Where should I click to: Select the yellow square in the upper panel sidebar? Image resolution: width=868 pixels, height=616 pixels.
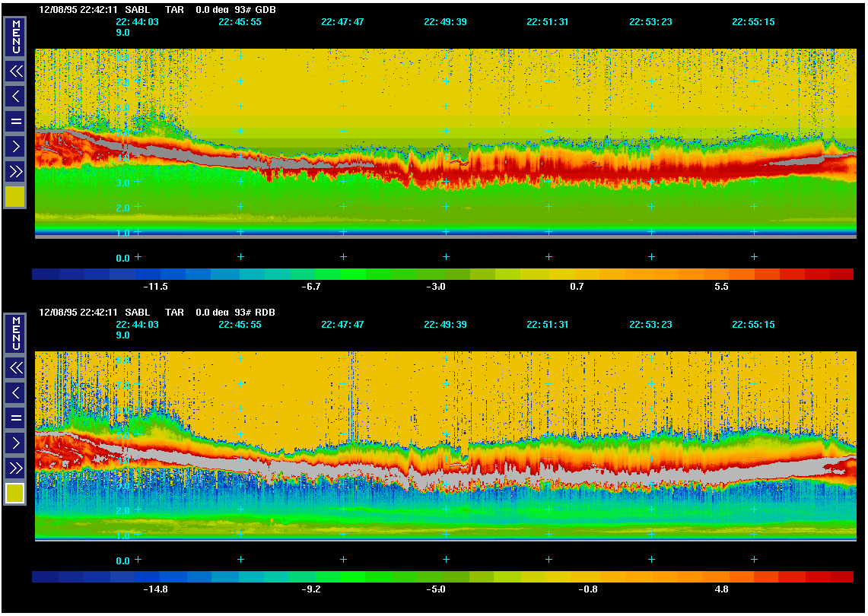tap(15, 197)
